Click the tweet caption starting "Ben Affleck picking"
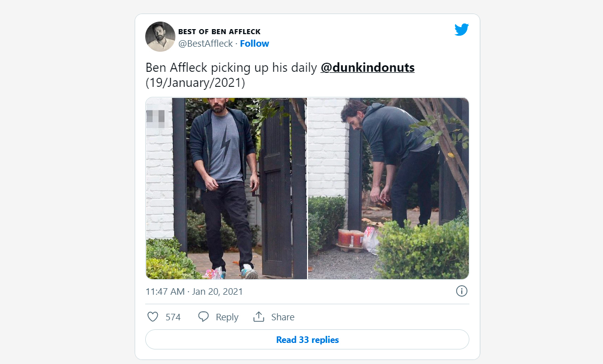 pyautogui.click(x=232, y=68)
